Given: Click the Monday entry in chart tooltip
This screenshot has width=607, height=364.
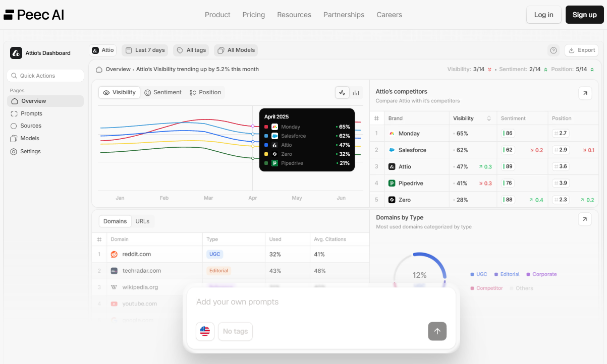Looking at the screenshot, I should [x=307, y=127].
